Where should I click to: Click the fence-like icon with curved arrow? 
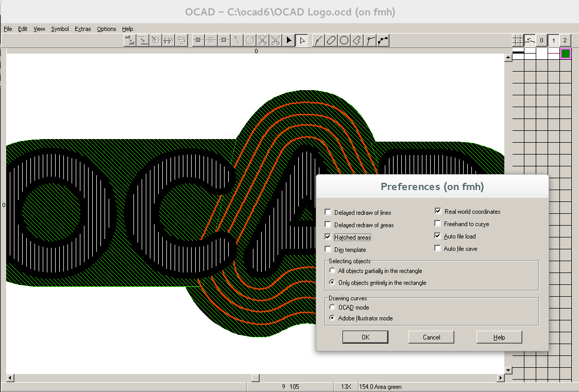pyautogui.click(x=168, y=40)
